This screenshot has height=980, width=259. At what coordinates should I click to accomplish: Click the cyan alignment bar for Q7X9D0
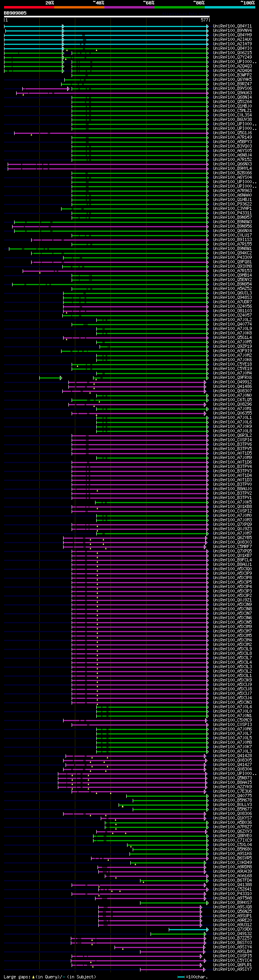click(189, 929)
